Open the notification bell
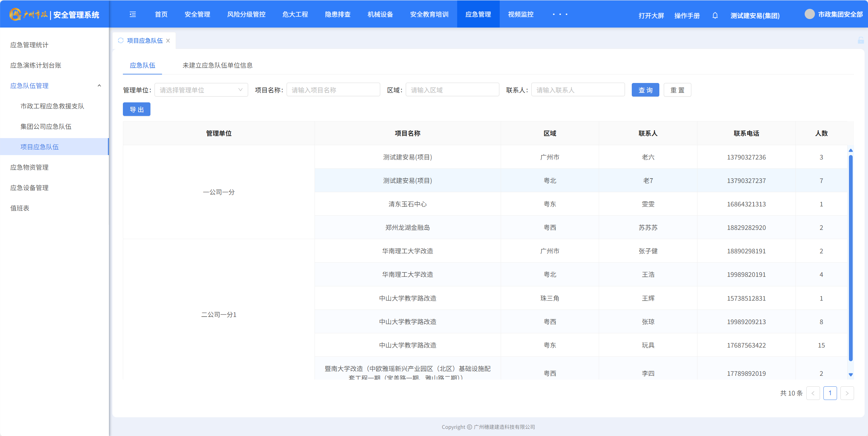This screenshot has height=436, width=868. click(715, 15)
